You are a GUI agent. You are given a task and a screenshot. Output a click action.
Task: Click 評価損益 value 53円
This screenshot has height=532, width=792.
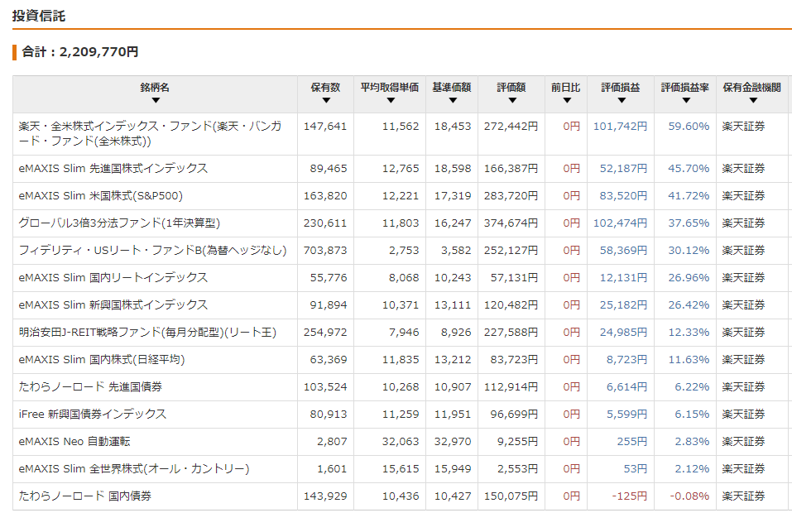(x=636, y=468)
